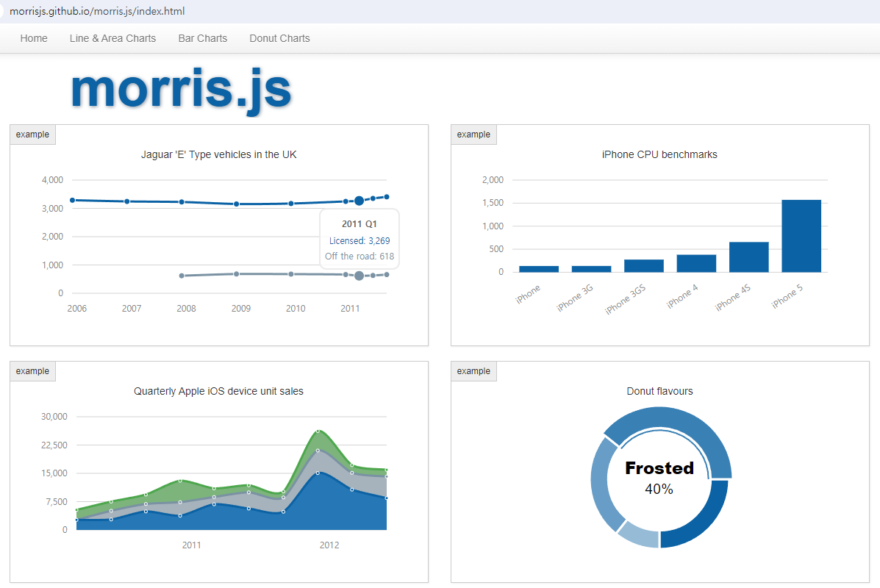Open Line & Area Charts menu item
Viewport: 880px width, 588px height.
coord(112,38)
